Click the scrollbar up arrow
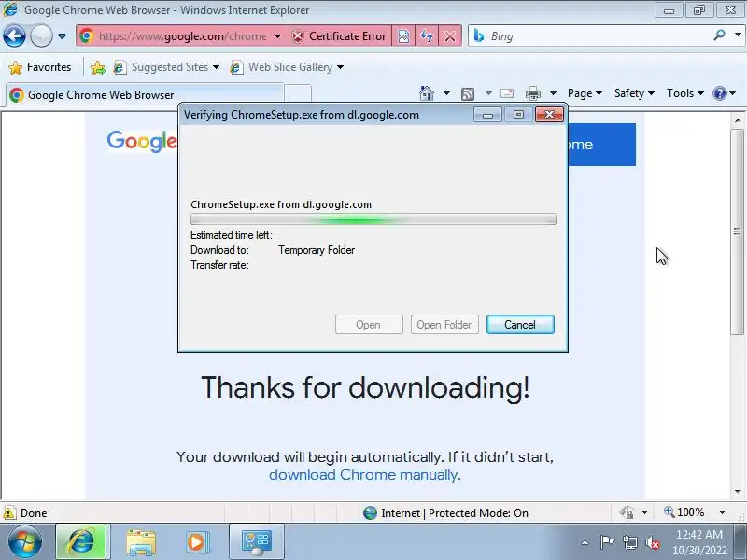The width and height of the screenshot is (747, 560). pos(738,120)
